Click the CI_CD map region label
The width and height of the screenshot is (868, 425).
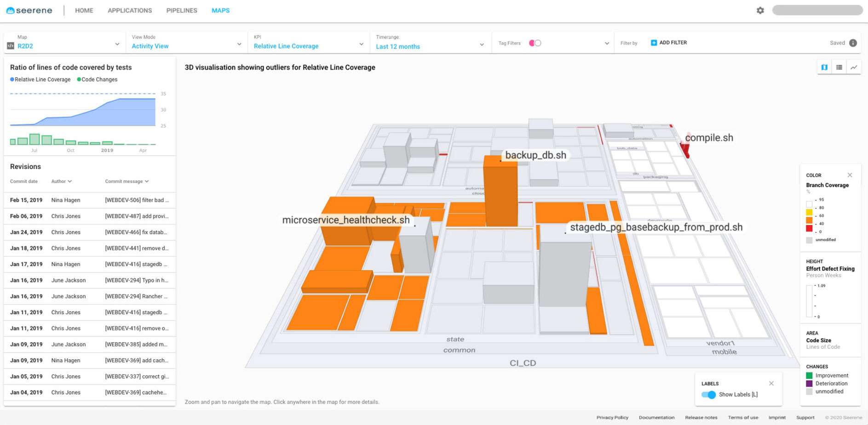[523, 363]
